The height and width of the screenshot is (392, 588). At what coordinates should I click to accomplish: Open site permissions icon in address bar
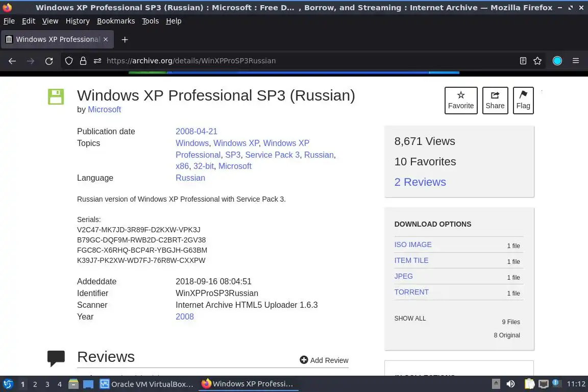(97, 61)
